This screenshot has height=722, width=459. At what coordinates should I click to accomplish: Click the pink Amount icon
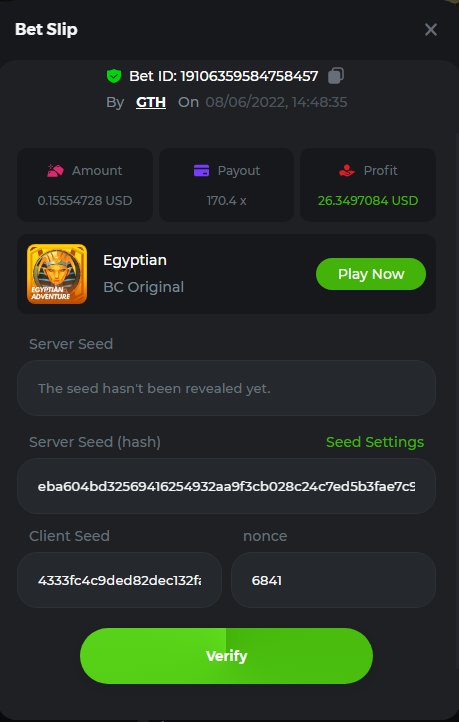point(55,170)
